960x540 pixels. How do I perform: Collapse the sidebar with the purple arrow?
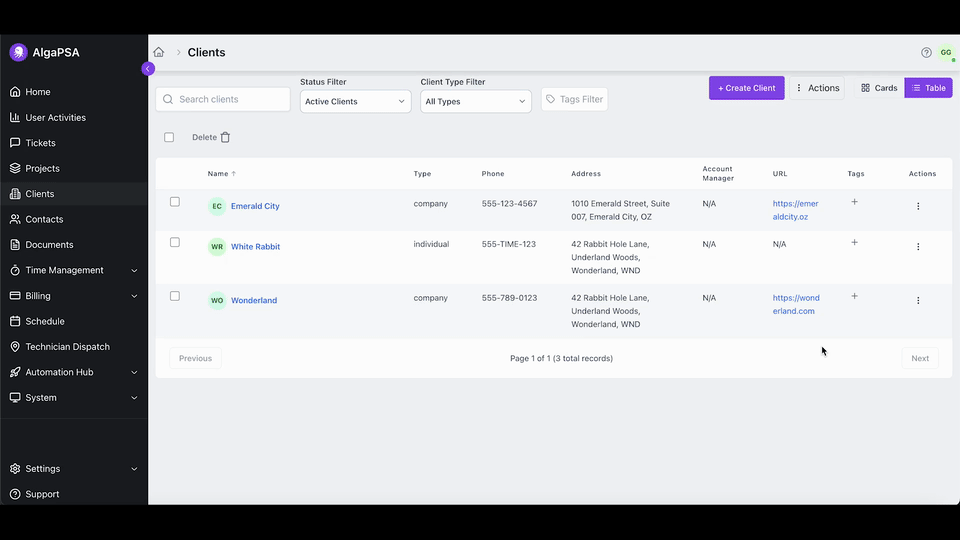point(148,69)
